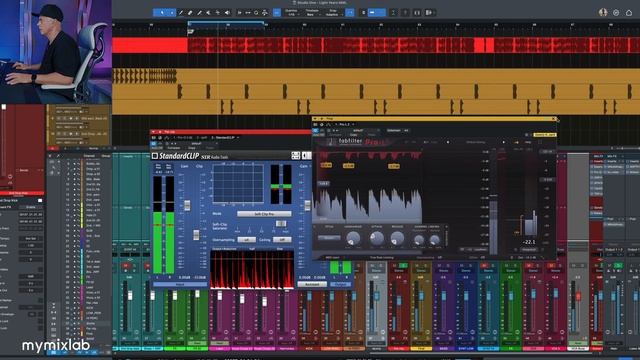Click yellow button at Pro-L top right
This screenshot has height=360, width=640.
(544, 135)
